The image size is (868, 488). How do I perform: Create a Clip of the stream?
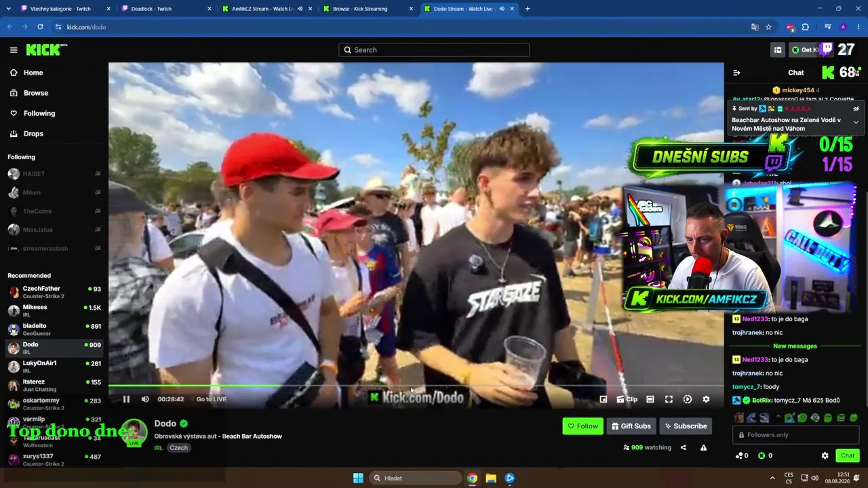627,399
